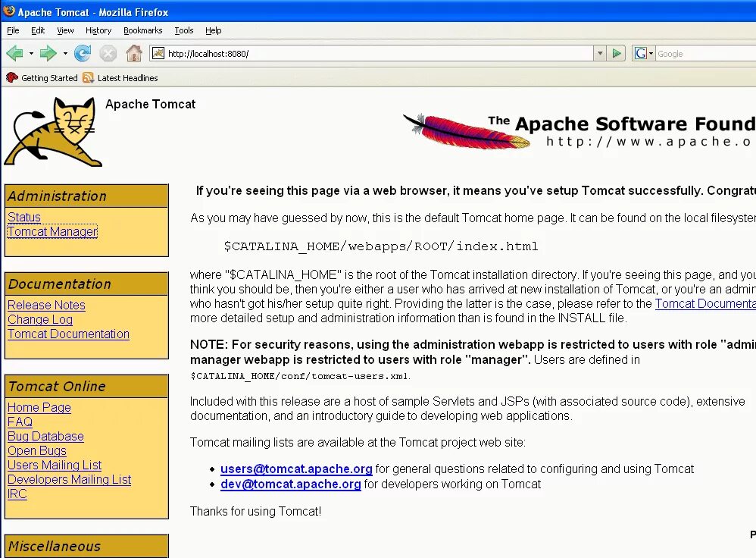Click the Getting Started bookmark label

click(x=49, y=78)
